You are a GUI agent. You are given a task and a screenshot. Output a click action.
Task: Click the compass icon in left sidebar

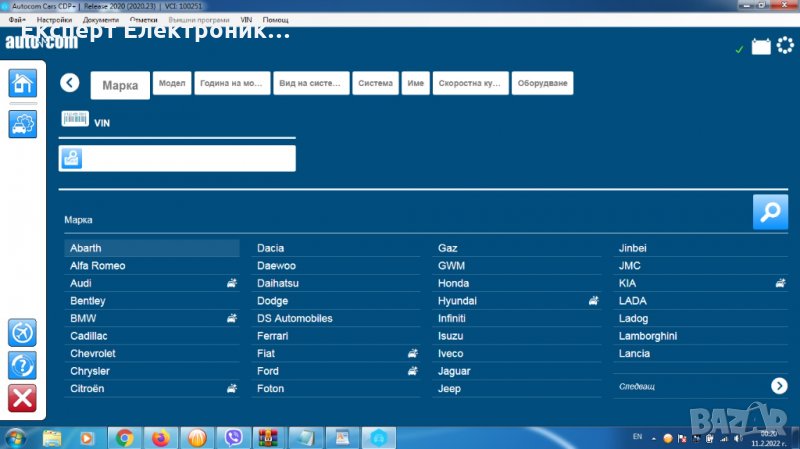pyautogui.click(x=22, y=332)
